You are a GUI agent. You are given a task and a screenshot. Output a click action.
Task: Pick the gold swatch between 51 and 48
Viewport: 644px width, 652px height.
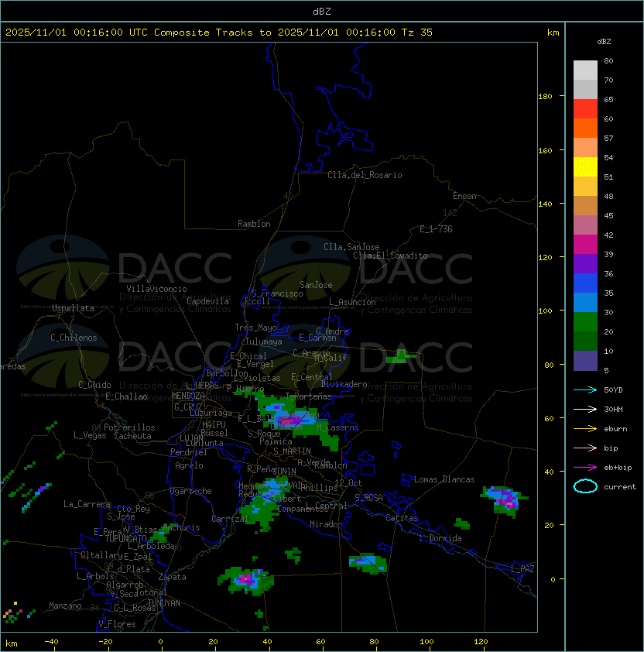coord(585,187)
